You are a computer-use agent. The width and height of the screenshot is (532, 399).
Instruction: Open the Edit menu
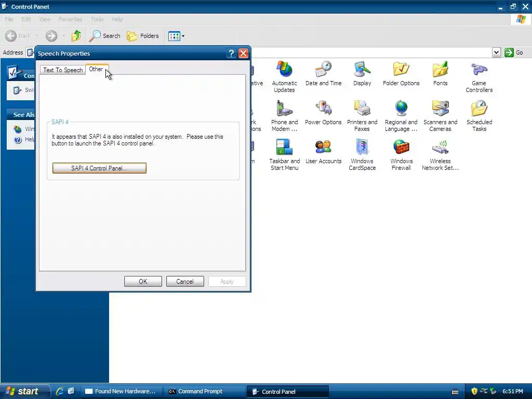click(26, 19)
